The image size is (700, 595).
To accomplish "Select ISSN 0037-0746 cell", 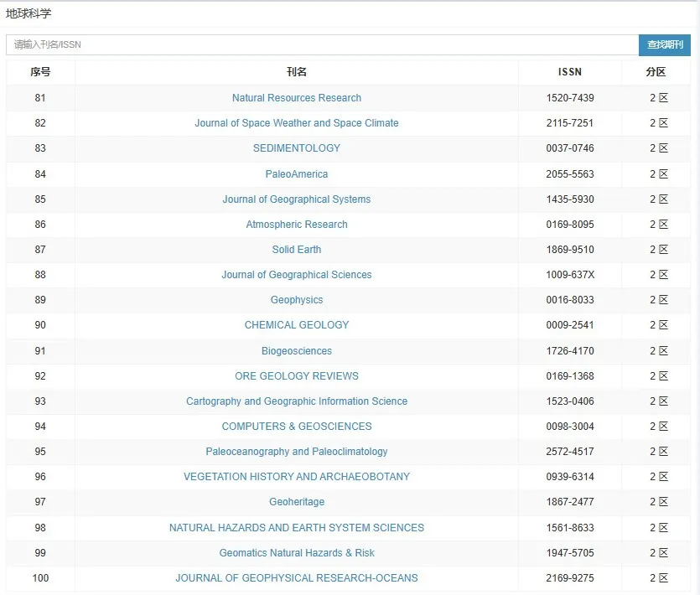I will [570, 148].
